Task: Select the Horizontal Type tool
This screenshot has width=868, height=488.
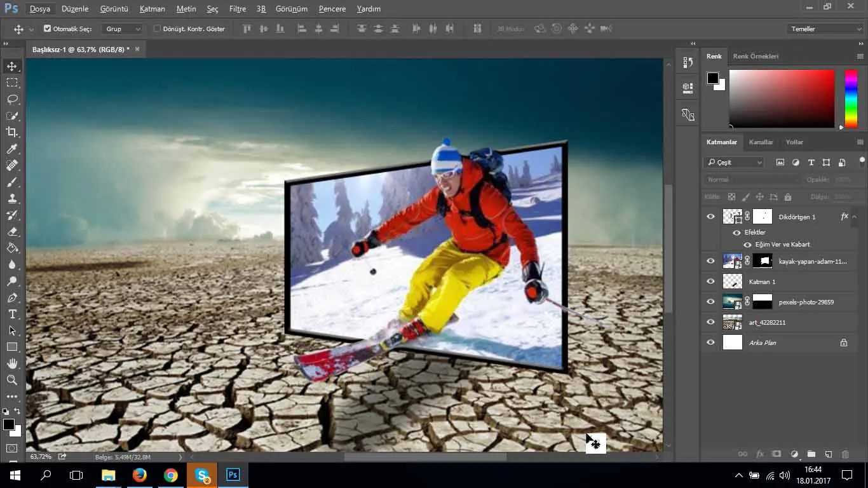Action: [x=12, y=314]
